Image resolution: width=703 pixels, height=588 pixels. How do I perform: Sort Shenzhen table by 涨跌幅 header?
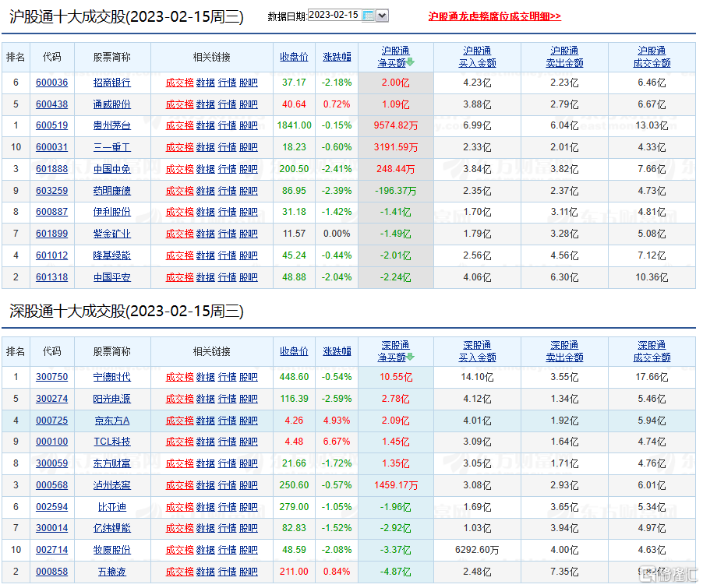click(x=337, y=351)
